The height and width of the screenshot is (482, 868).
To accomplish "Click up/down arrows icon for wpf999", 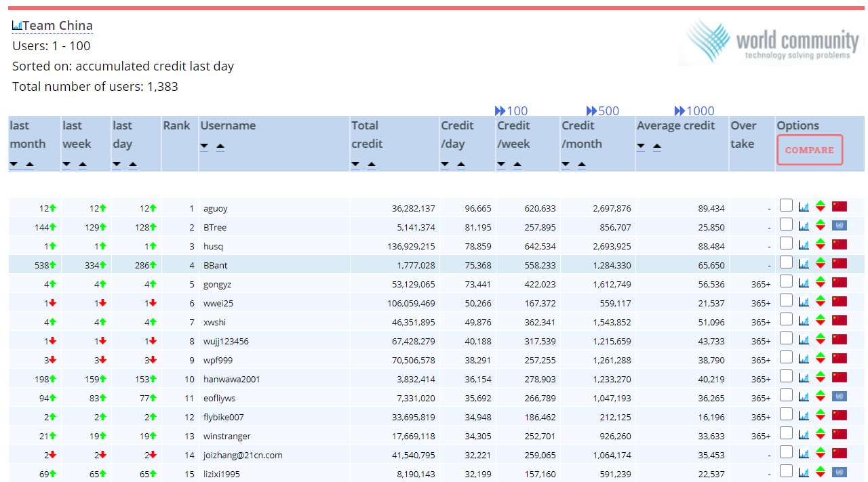I will [821, 358].
